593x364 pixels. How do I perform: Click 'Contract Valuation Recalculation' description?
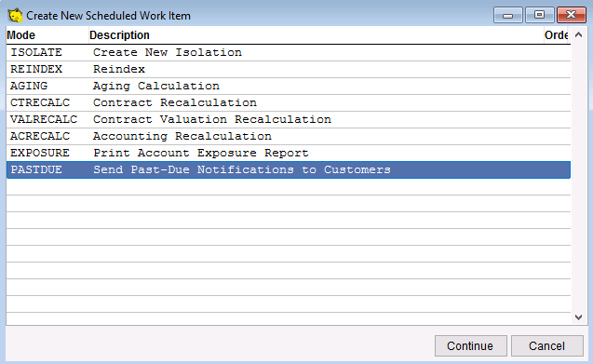212,119
